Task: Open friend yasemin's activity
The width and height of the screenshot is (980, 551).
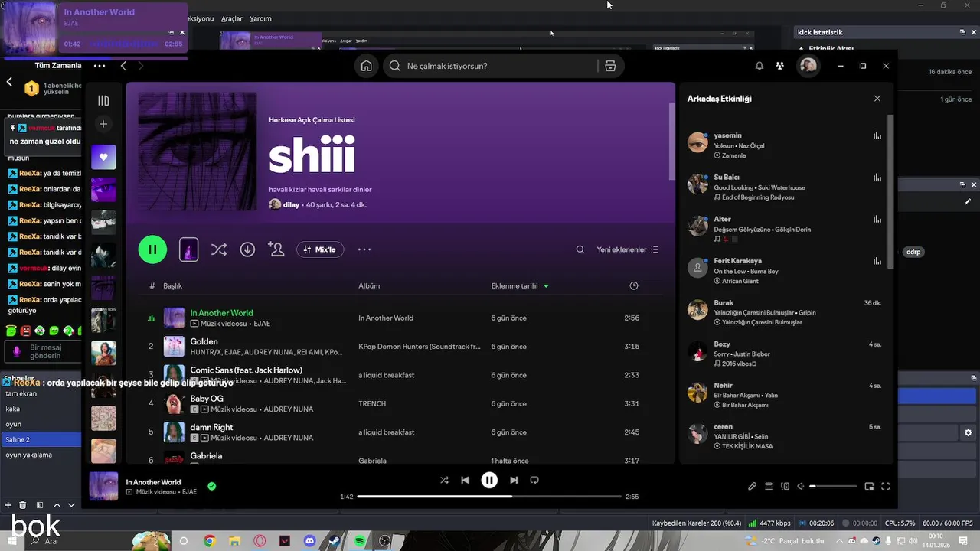Action: [785, 145]
